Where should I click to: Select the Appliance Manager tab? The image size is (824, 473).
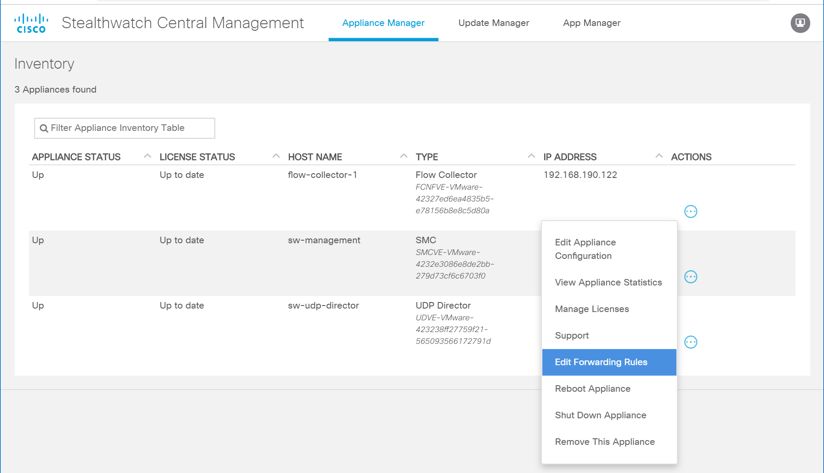coord(383,23)
